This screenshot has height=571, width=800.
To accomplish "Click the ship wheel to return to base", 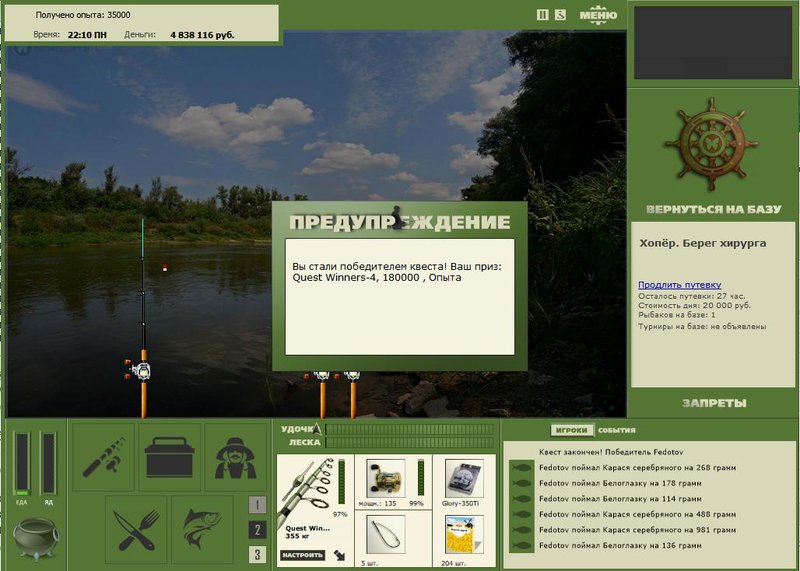I will tap(712, 144).
